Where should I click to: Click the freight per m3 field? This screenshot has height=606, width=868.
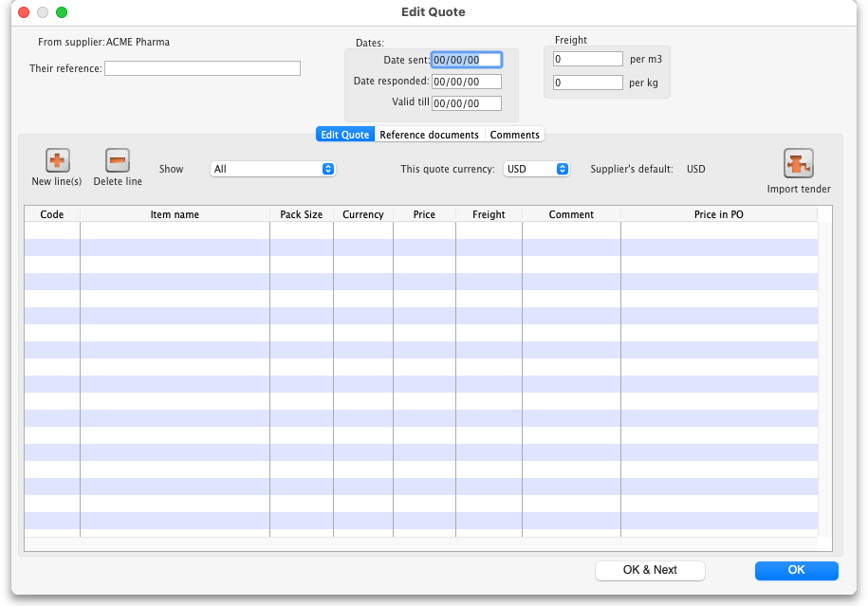(587, 59)
